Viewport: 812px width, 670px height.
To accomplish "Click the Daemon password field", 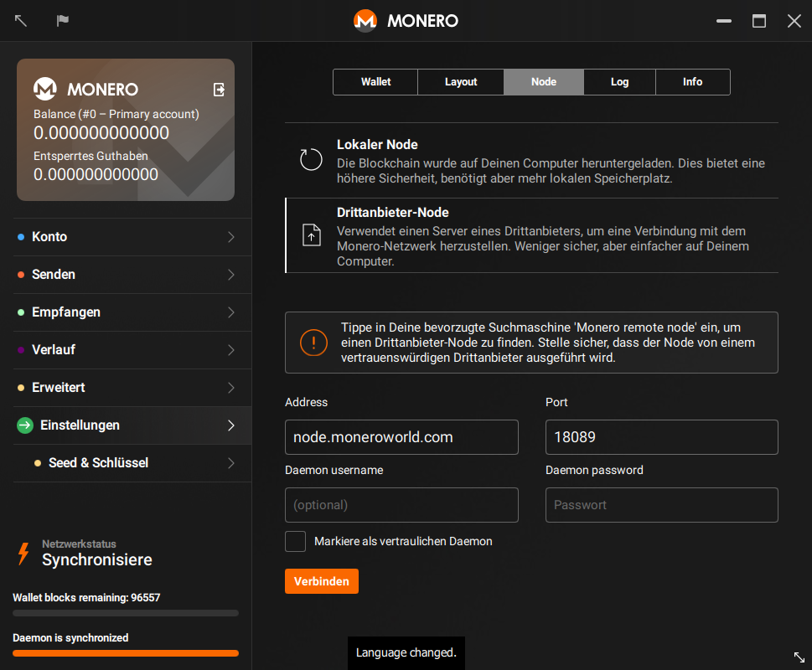I will pyautogui.click(x=661, y=505).
